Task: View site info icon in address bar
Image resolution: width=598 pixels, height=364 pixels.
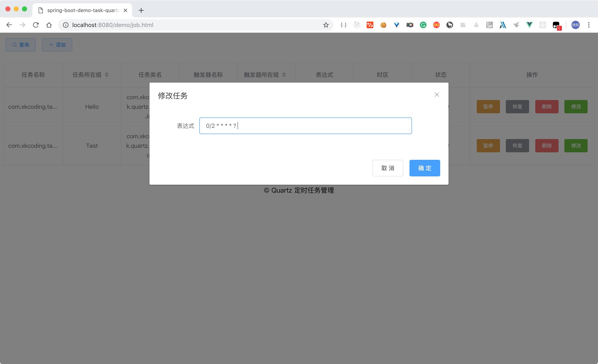Action: (66, 25)
